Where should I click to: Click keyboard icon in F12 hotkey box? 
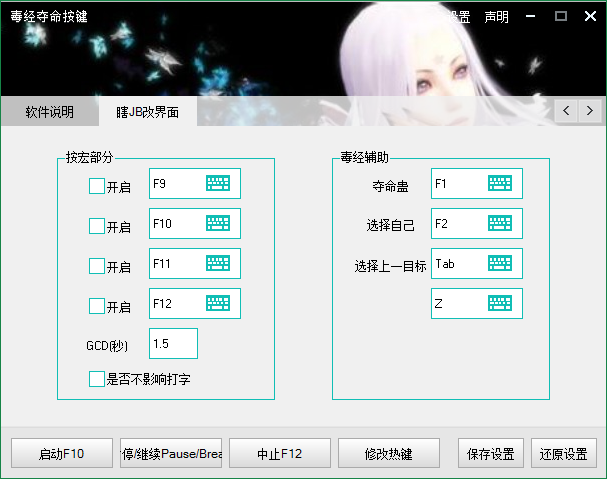(218, 303)
